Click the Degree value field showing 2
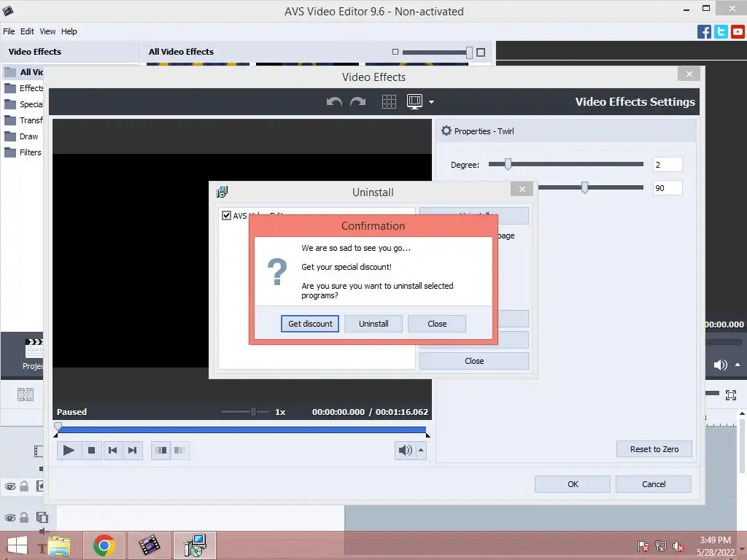The height and width of the screenshot is (560, 747). [667, 165]
